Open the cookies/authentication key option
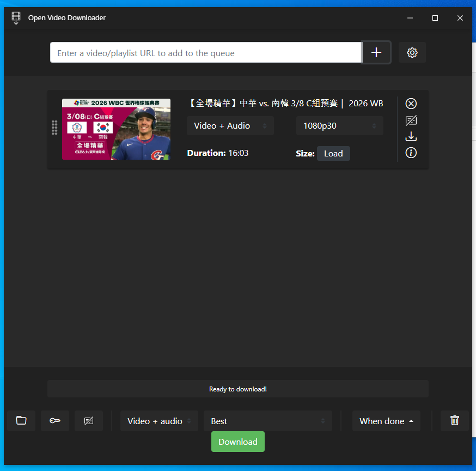The image size is (476, 471). [x=54, y=420]
